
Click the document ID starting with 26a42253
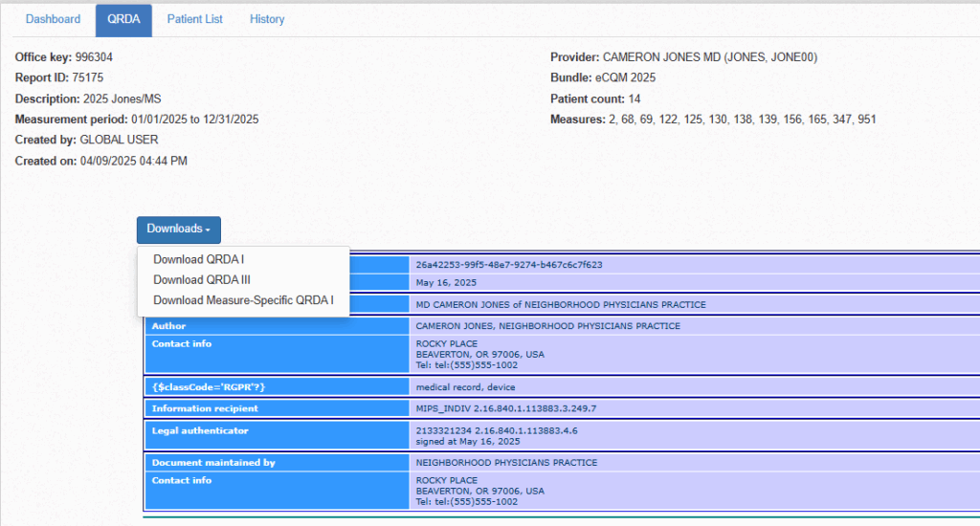point(508,265)
